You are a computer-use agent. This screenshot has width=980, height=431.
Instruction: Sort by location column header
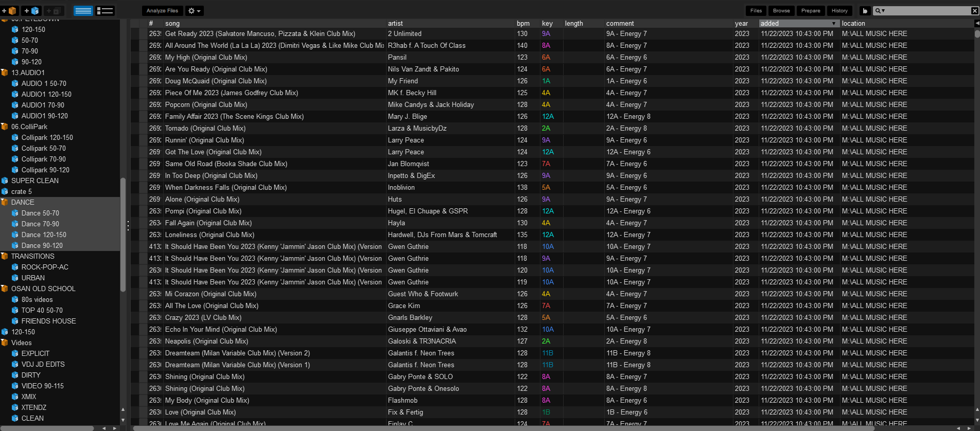pos(907,23)
